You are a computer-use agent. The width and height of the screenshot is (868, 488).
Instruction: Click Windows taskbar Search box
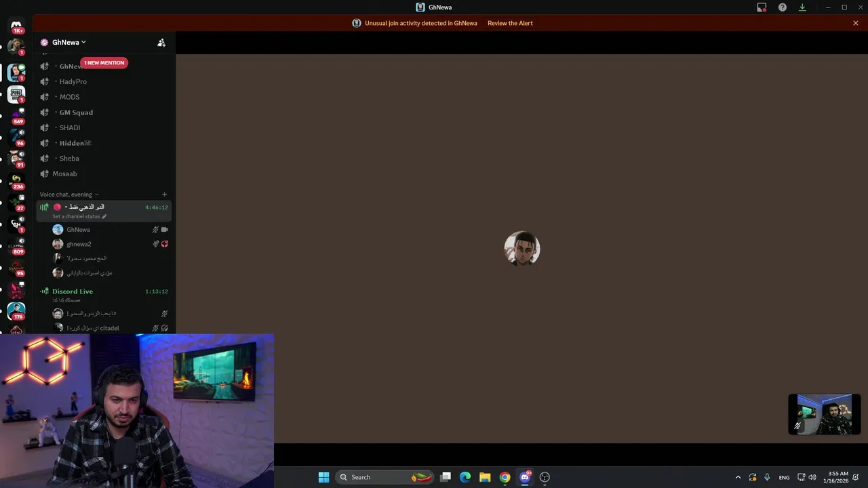[x=385, y=477]
